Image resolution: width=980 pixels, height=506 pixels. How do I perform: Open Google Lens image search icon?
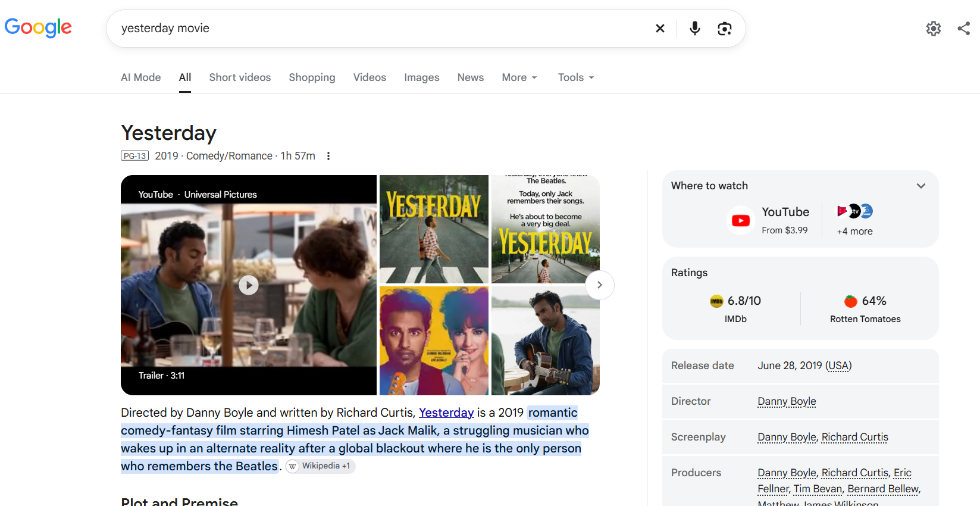click(724, 29)
